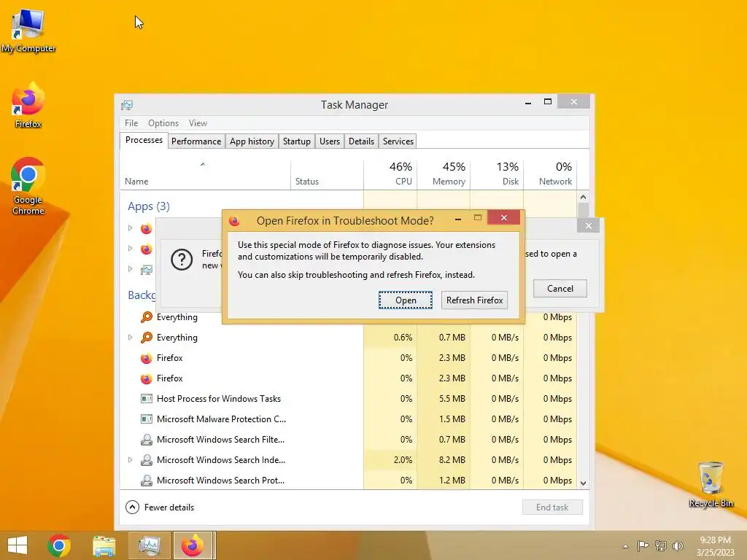Expand the Task Manager app row
747x560 pixels.
pos(130,269)
